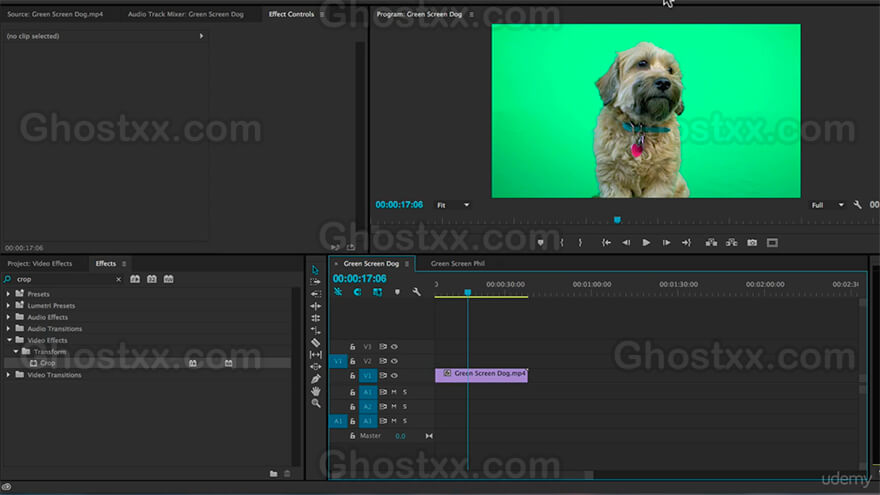
Task: Click Export Frame camera icon
Action: [x=752, y=242]
